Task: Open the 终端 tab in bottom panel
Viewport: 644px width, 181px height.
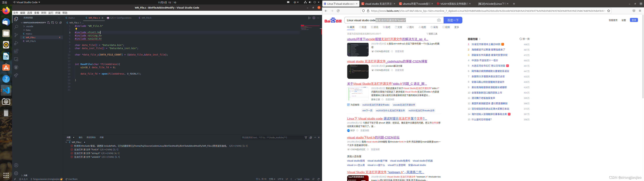Action: click(101, 137)
